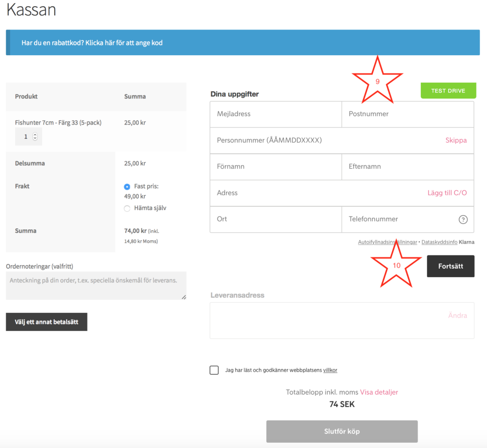The width and height of the screenshot is (487, 448).
Task: Click the Slutför köp button
Action: [341, 431]
